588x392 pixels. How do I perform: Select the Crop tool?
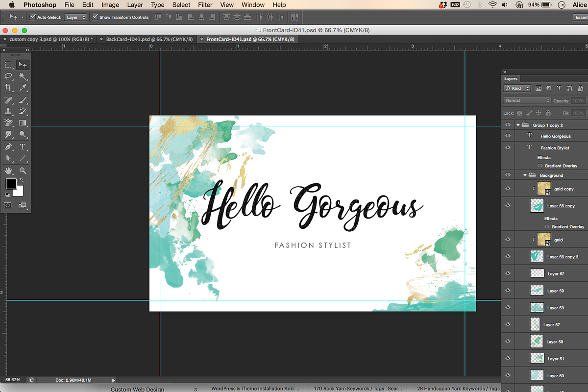[x=9, y=88]
